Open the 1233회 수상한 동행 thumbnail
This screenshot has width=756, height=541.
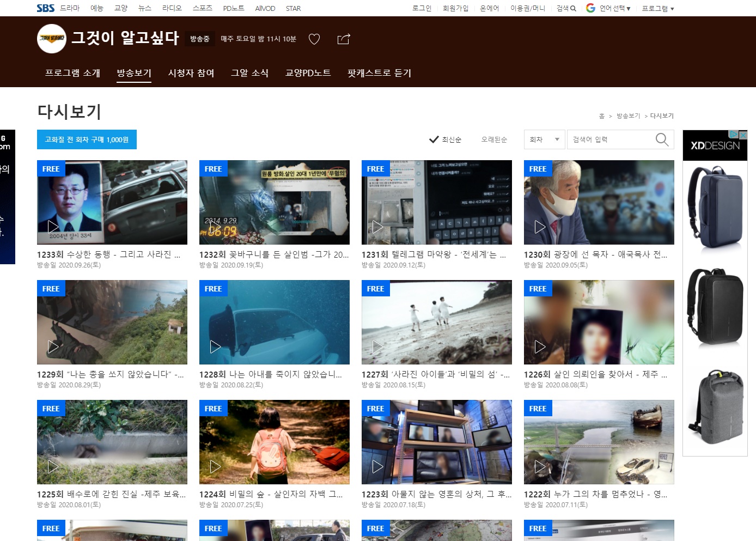tap(112, 202)
